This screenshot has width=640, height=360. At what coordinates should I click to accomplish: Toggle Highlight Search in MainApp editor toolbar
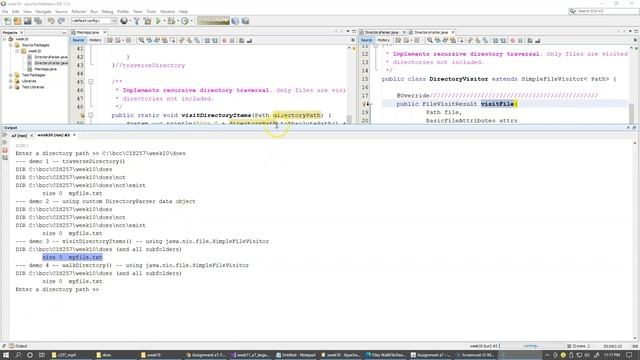tap(164, 40)
